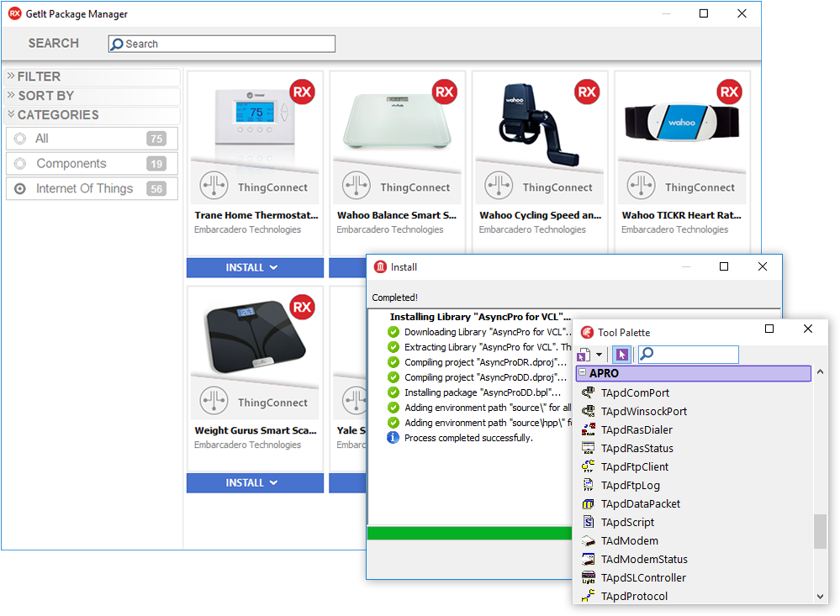
Task: Click INSTALL for Trane Home Thermostat
Action: (255, 267)
